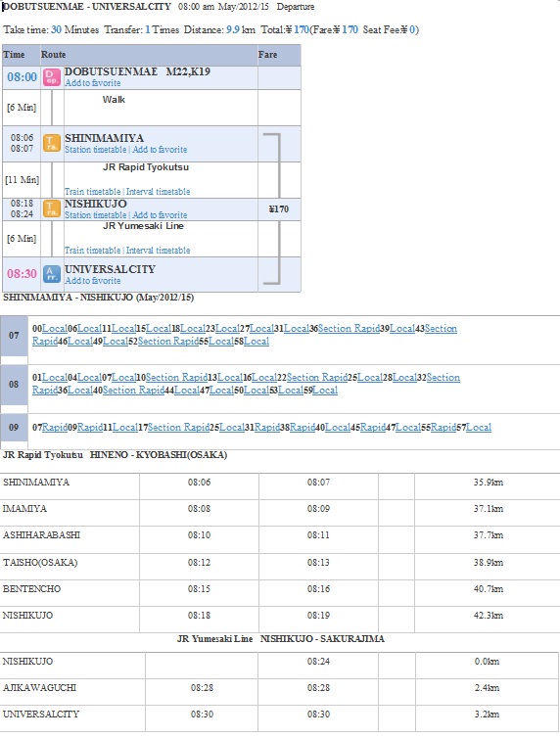Image resolution: width=560 pixels, height=738 pixels.
Task: Open the 09:07 Rapid train link
Action: point(55,428)
